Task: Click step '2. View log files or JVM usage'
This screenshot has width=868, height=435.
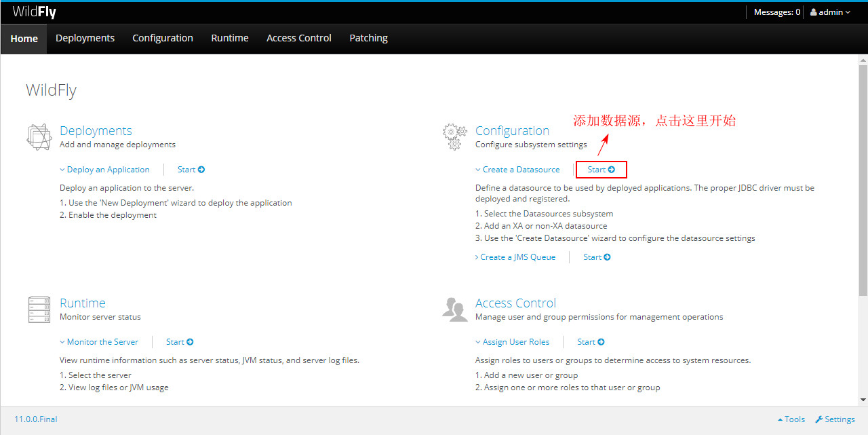Action: (x=114, y=387)
